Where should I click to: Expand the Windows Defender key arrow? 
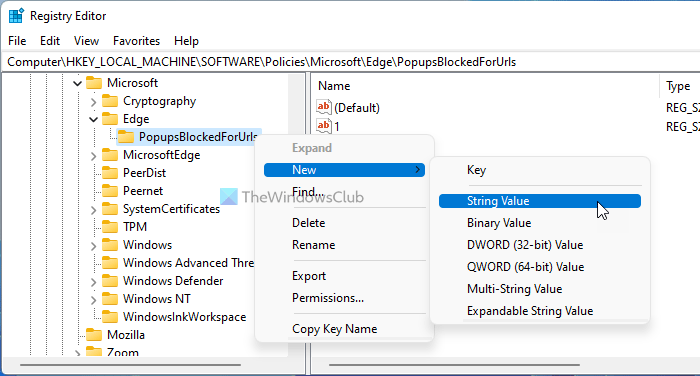(93, 281)
